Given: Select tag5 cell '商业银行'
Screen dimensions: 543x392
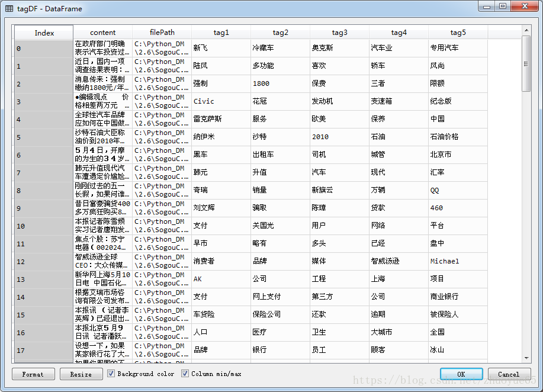Looking at the screenshot, I should tap(458, 297).
